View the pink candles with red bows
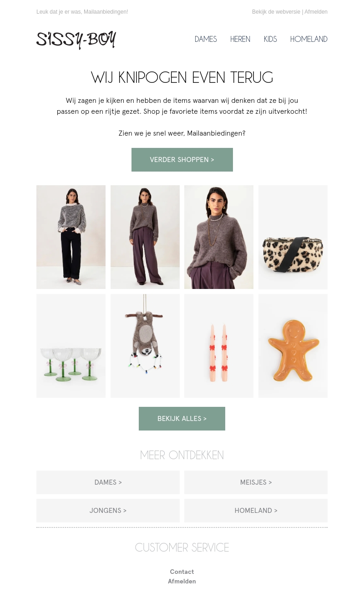Screen dimensions: 364x613 (219, 346)
